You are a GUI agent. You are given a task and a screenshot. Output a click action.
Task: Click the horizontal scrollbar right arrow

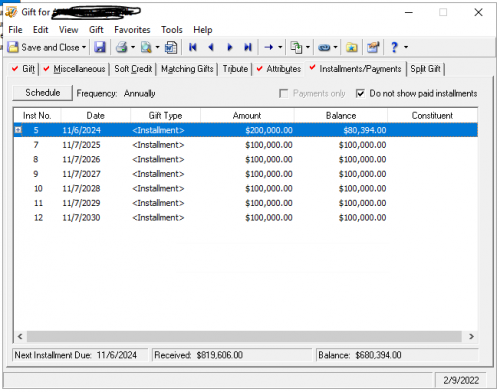(x=471, y=336)
